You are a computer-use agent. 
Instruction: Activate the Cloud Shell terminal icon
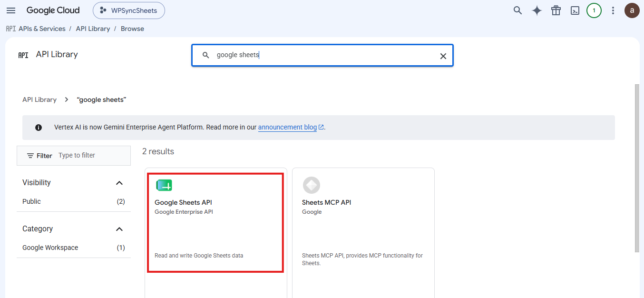click(575, 10)
